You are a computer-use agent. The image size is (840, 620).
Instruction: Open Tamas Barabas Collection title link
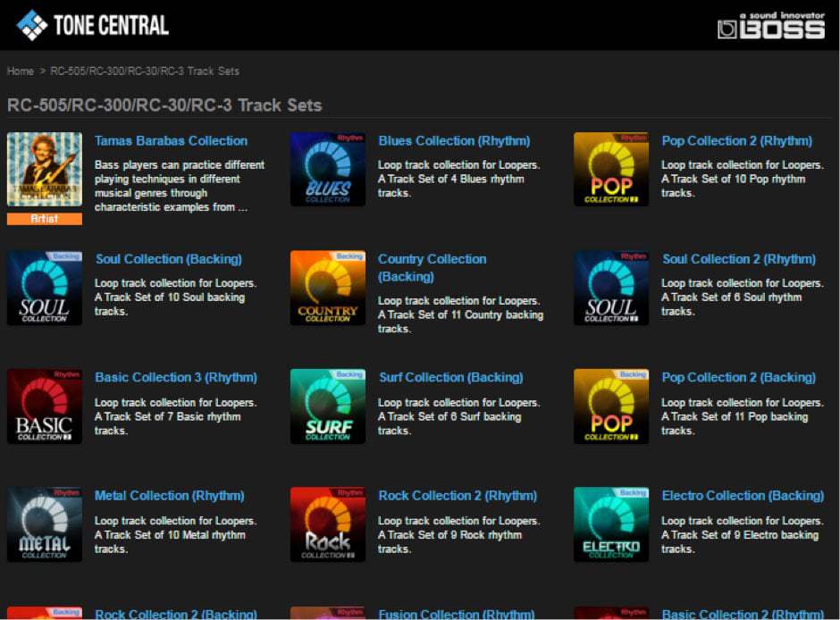tap(171, 141)
